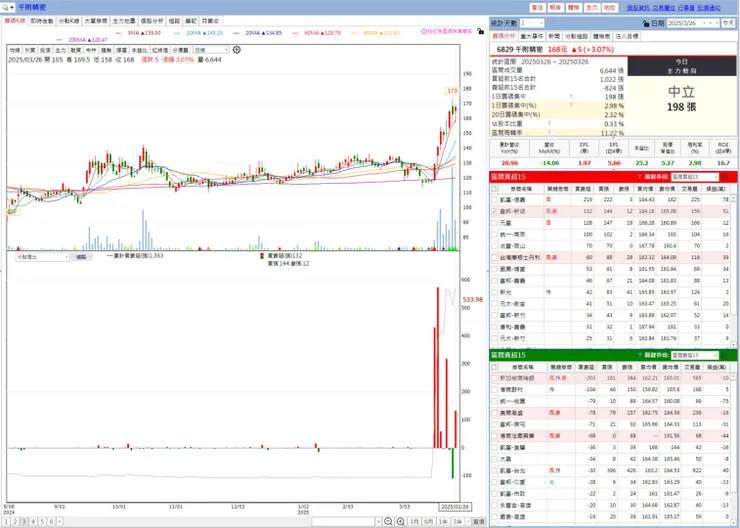This screenshot has height=528, width=740.
Task: Click the 5MA legend entry
Action: [138, 33]
